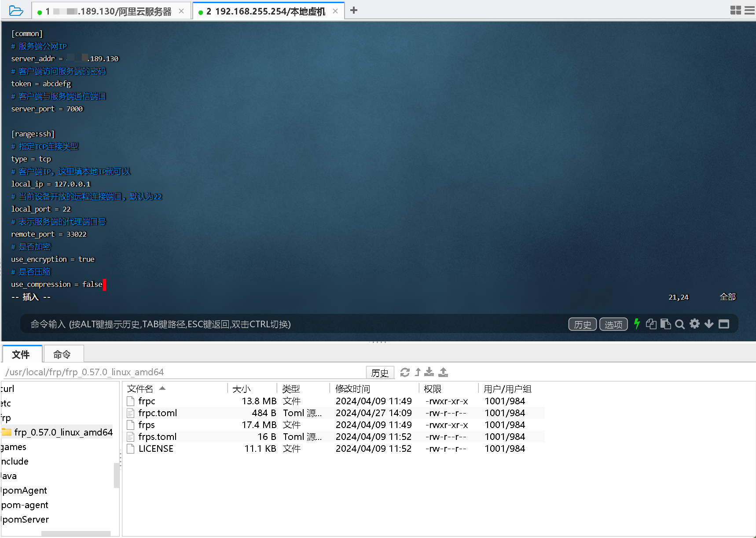Click the folder tree vertical scrollbar
The height and width of the screenshot is (538, 756).
click(116, 475)
